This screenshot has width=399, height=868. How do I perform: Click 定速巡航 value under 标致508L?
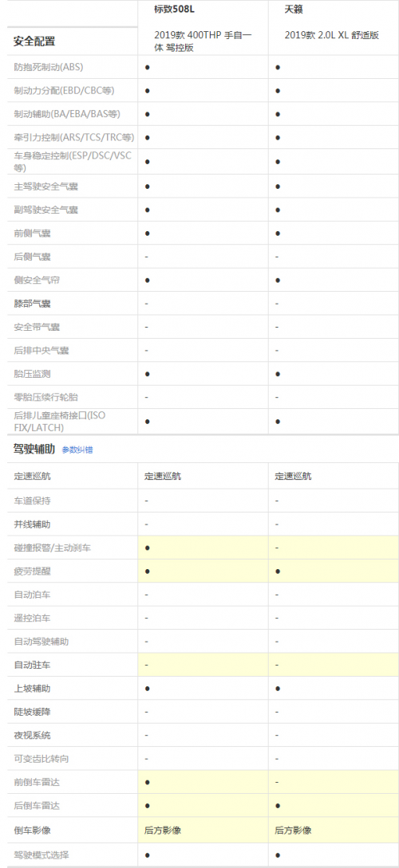click(163, 476)
